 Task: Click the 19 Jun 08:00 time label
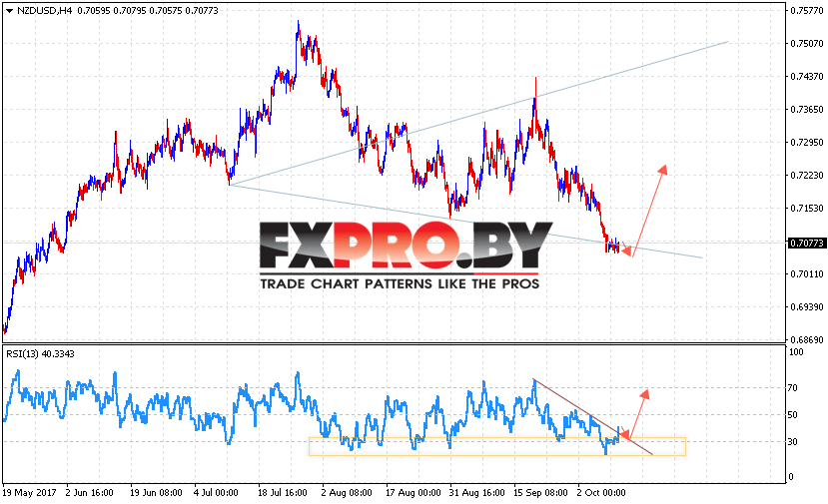pos(156,493)
